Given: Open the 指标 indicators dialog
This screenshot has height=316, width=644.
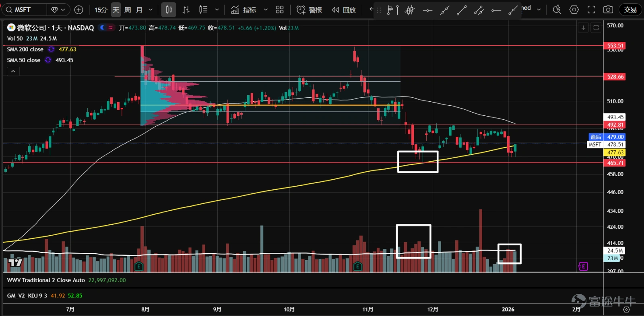Looking at the screenshot, I should (x=244, y=10).
